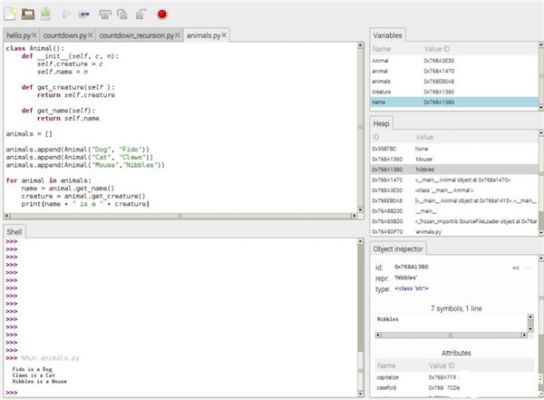Save the script with the green arrow icon
Viewport: 544px width, 400px height.
[45, 14]
